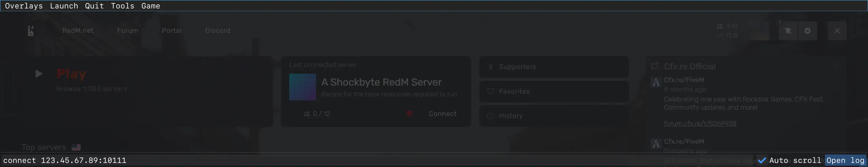Click the RedM logo icon

(31, 31)
